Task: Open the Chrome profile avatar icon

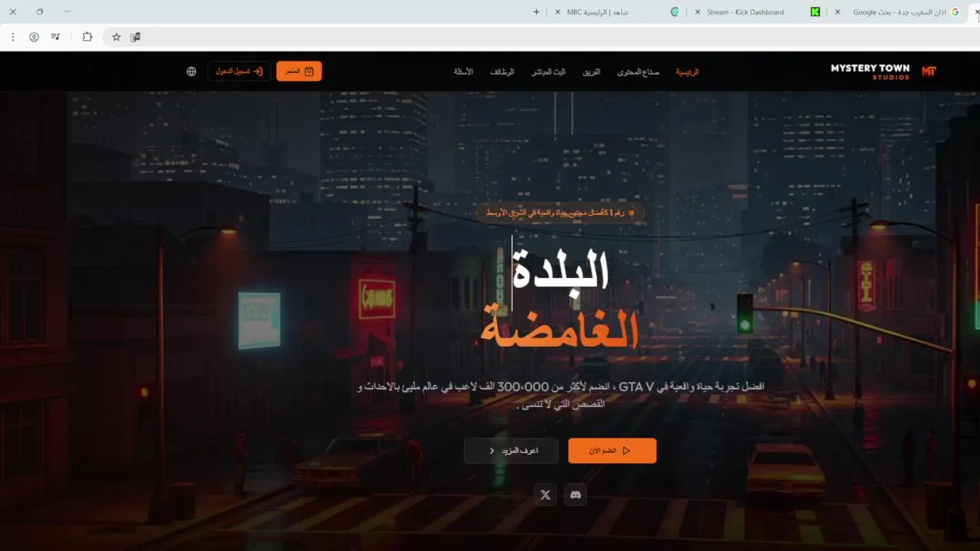Action: (34, 37)
